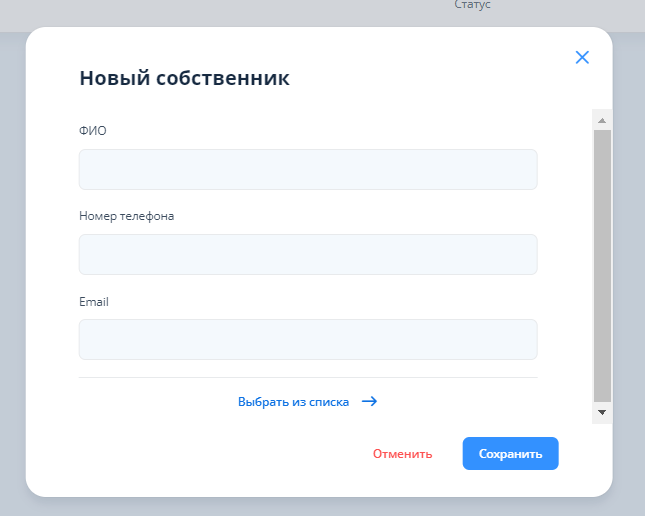Viewport: 645px width, 516px height.
Task: Close the Новый собственник dialog with X
Action: (582, 58)
